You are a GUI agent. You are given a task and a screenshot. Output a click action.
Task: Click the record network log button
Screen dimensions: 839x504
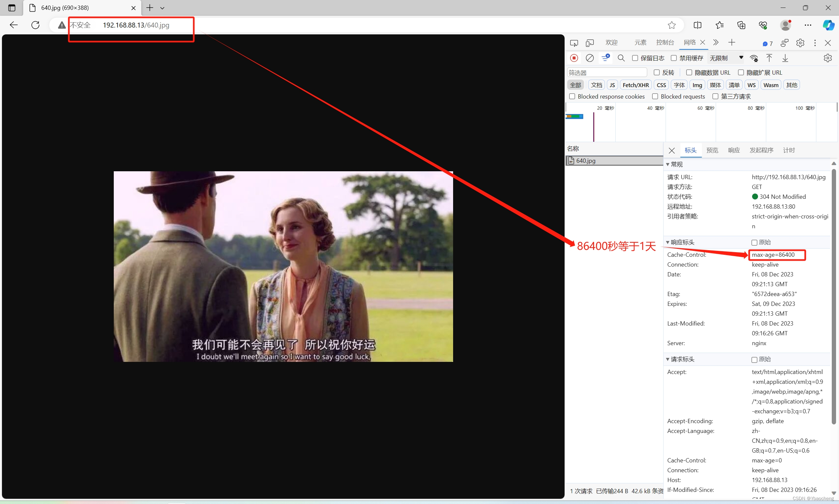coord(574,58)
